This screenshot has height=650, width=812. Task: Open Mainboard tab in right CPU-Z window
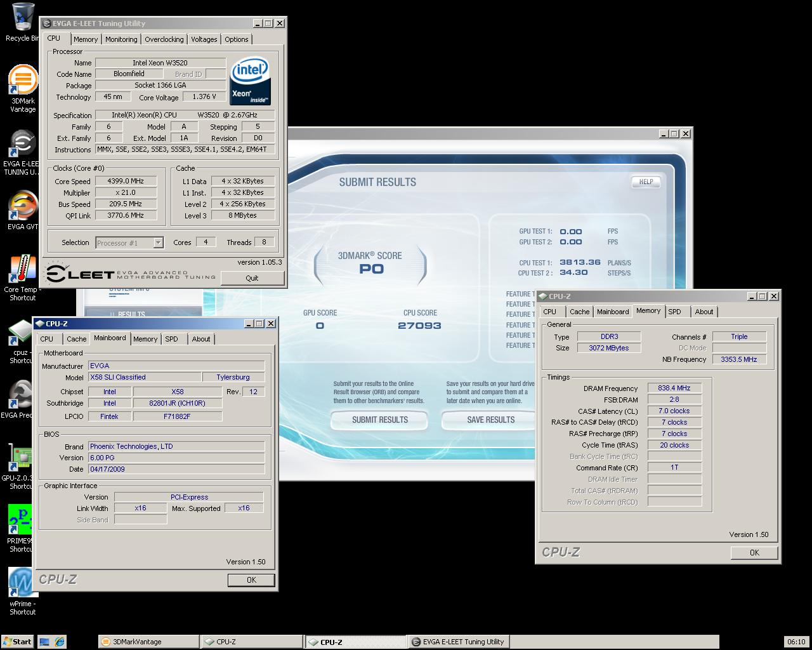point(613,312)
